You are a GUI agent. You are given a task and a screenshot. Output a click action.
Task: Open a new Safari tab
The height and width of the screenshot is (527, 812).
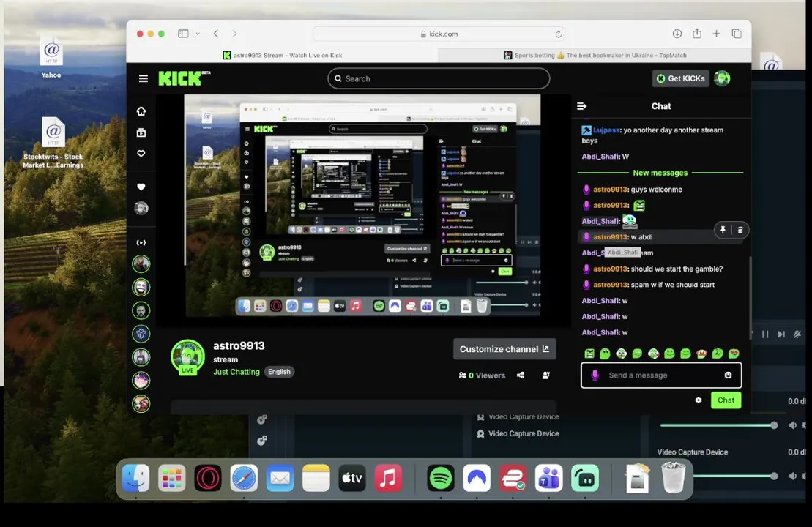(x=717, y=34)
